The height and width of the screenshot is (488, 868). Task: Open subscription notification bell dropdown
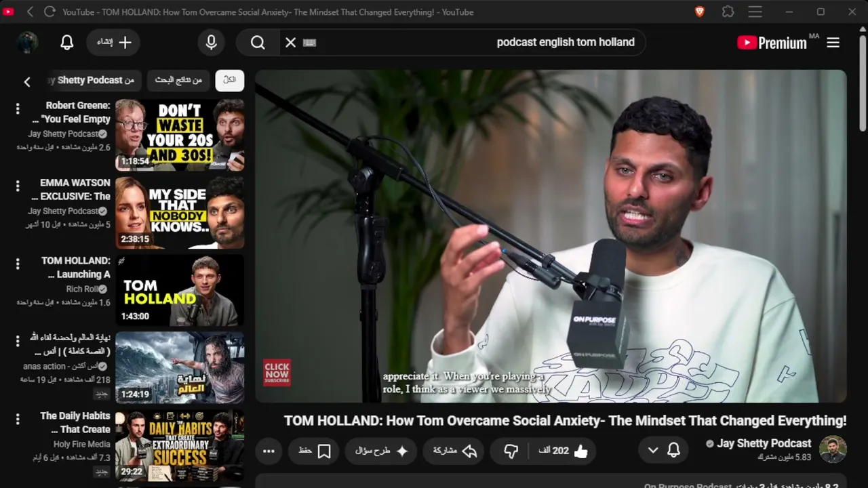(x=664, y=450)
